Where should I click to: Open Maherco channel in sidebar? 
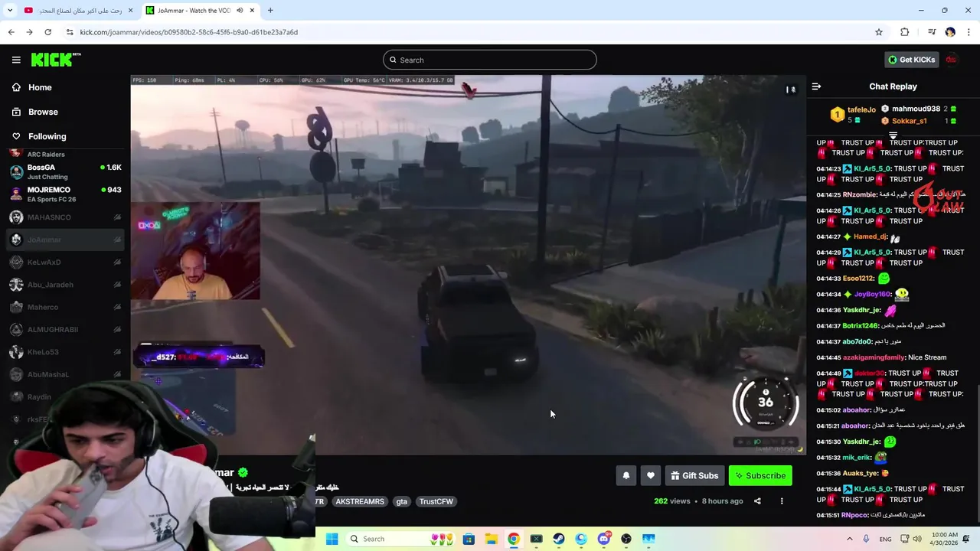tap(65, 307)
